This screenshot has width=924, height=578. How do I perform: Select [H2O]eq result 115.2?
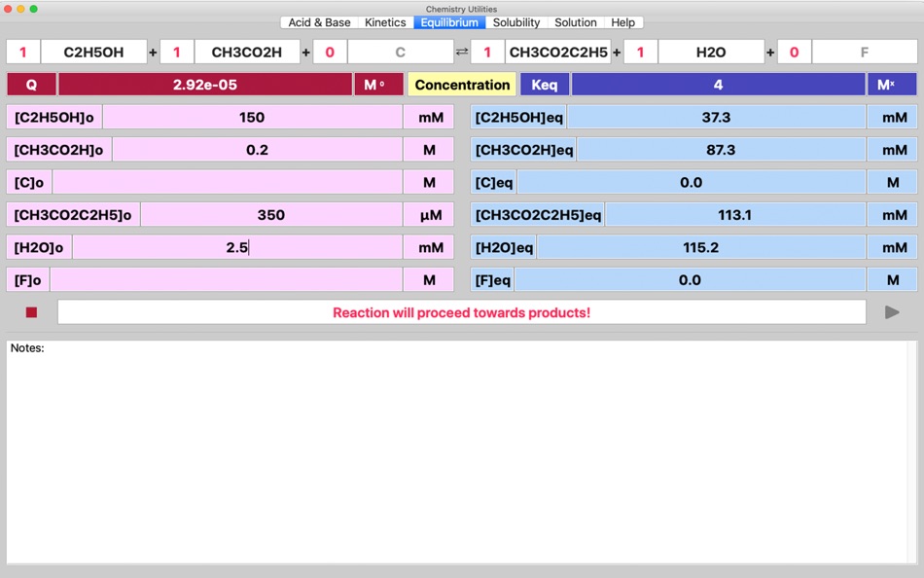700,247
